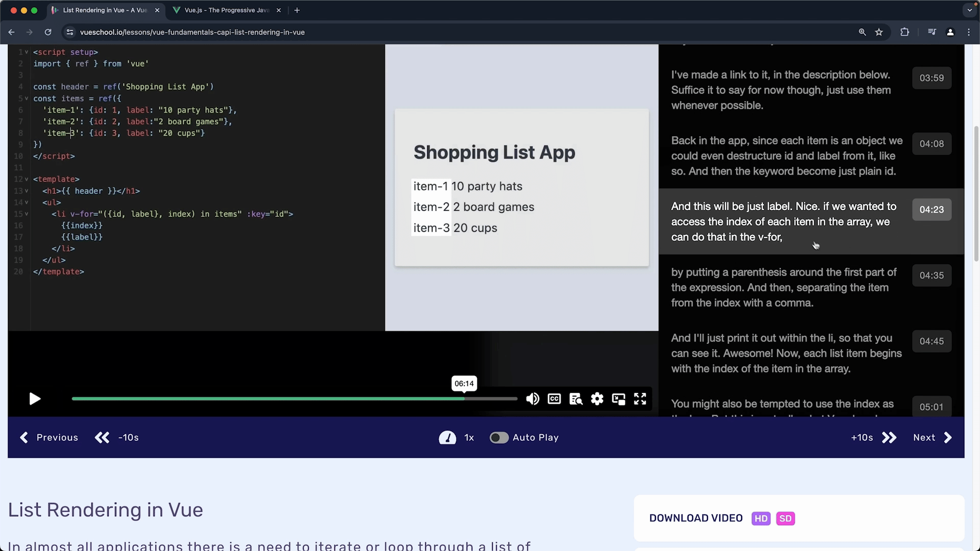Toggle closed captions CC button
980x551 pixels.
554,399
